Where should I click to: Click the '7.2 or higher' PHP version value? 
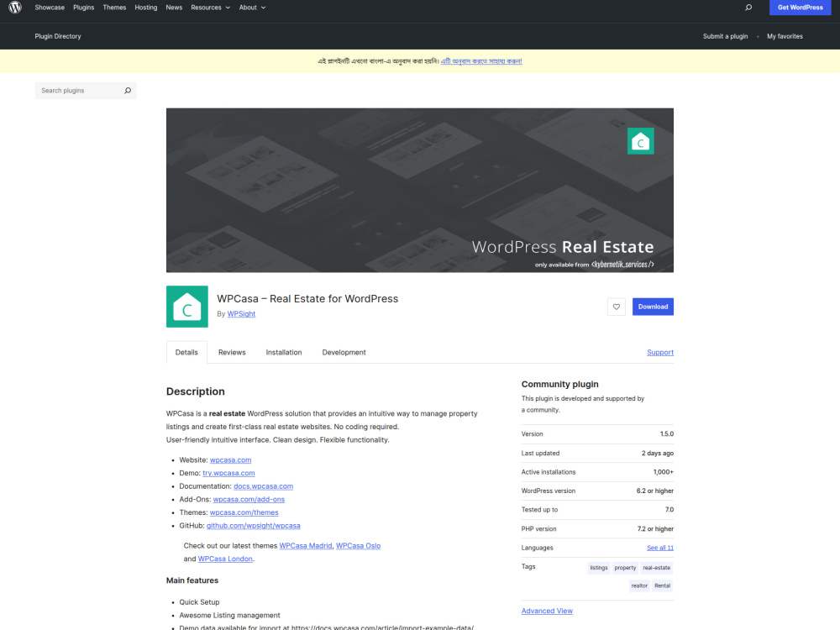(655, 529)
